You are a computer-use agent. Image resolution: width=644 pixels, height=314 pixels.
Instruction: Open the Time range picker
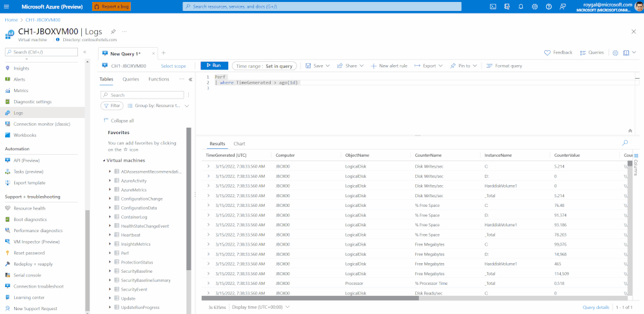[x=264, y=66]
